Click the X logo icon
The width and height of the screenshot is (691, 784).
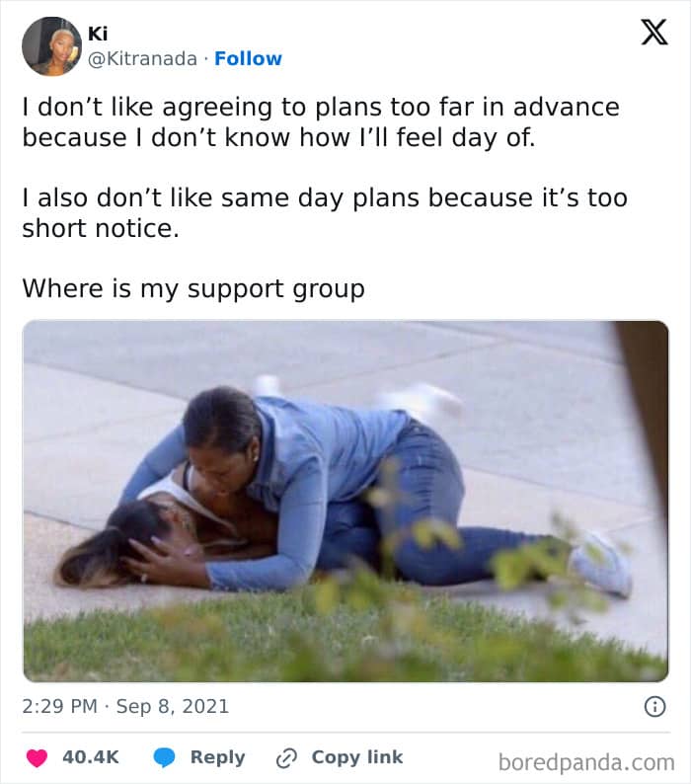pos(654,32)
